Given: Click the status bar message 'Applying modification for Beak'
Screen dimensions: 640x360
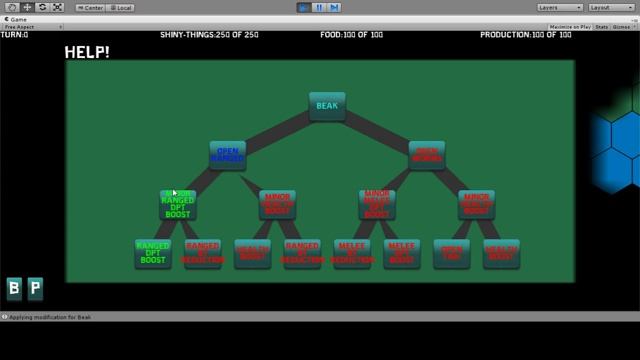Looking at the screenshot, I should [x=50, y=317].
